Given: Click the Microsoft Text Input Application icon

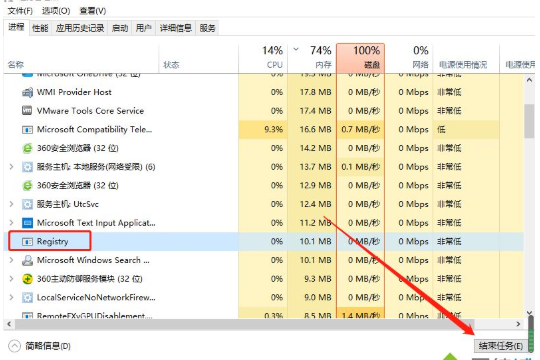Looking at the screenshot, I should pos(27,223).
